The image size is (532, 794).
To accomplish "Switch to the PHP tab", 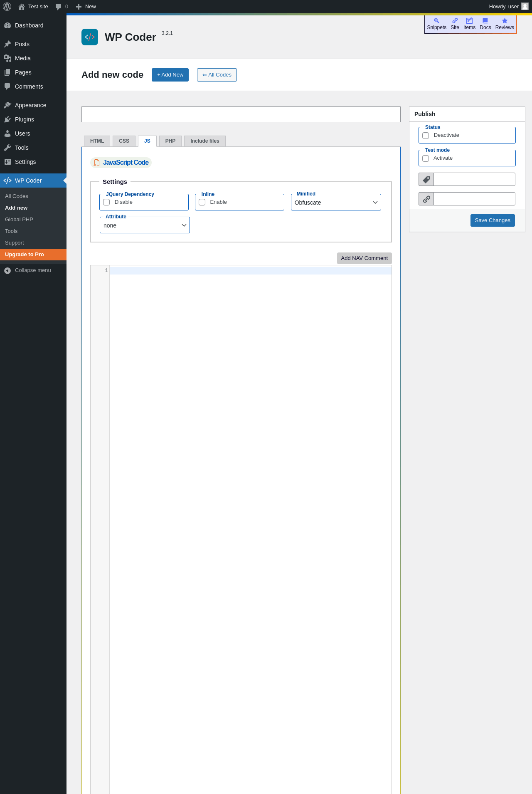I will click(170, 141).
